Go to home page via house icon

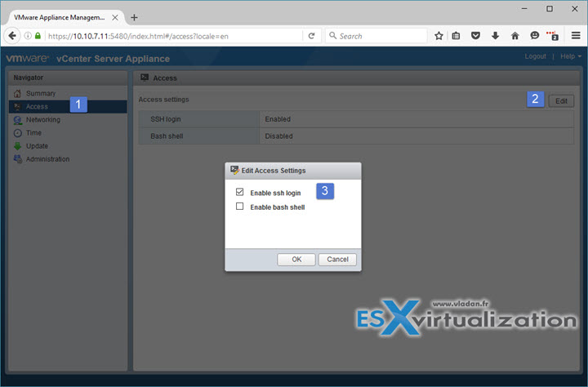coord(514,36)
